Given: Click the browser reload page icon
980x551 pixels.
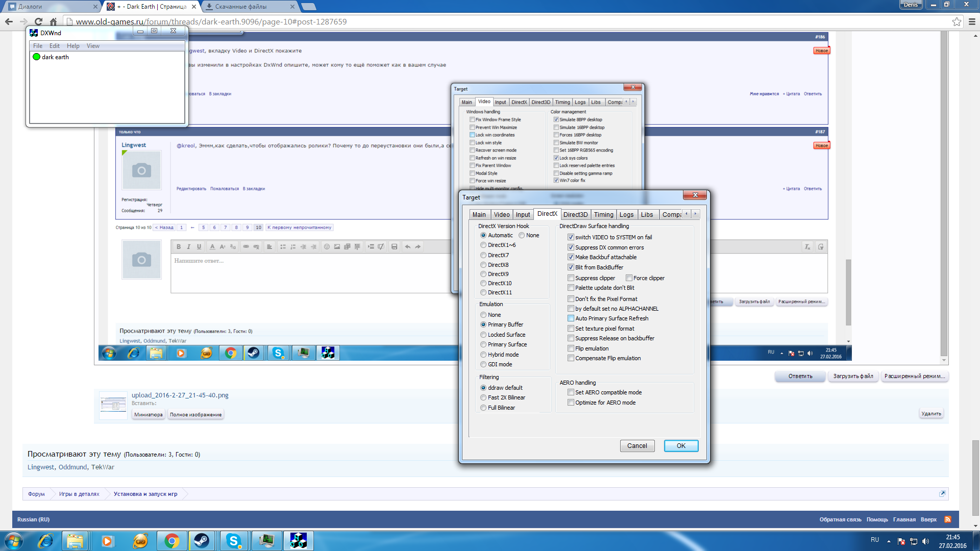Looking at the screenshot, I should coord(38,21).
